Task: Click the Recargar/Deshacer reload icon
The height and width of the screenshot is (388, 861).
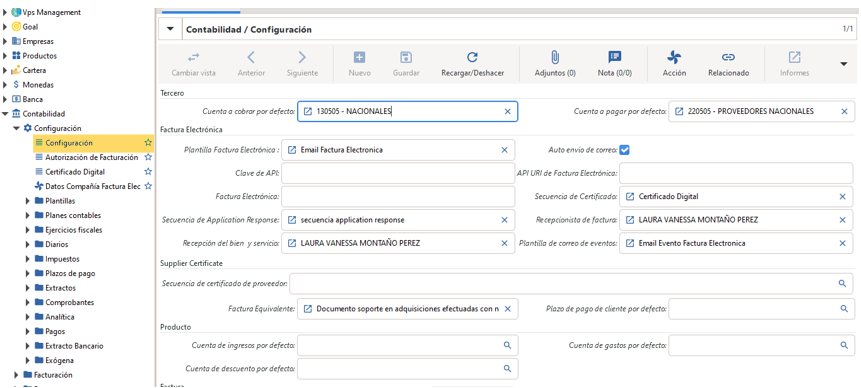Action: [472, 57]
